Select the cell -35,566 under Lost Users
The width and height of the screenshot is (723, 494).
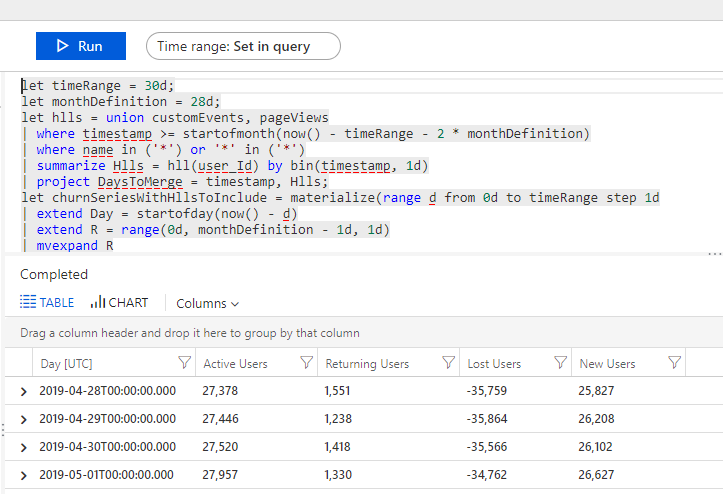[486, 447]
